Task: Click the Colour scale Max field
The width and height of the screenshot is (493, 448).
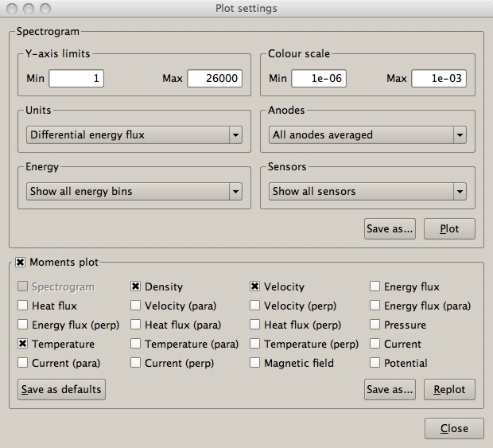Action: pos(439,78)
